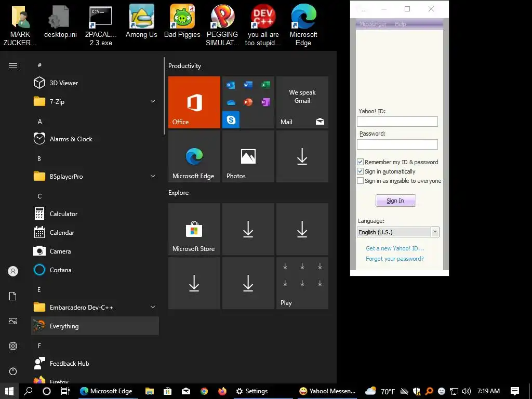Screen dimensions: 532x399
Task: Open Documents from the Start menu sidebar
Action: 13,296
